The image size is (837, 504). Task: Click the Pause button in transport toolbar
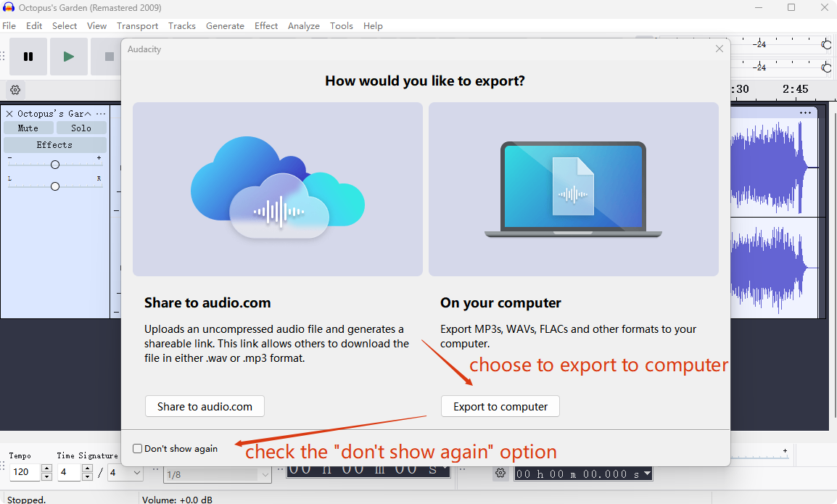pos(28,57)
